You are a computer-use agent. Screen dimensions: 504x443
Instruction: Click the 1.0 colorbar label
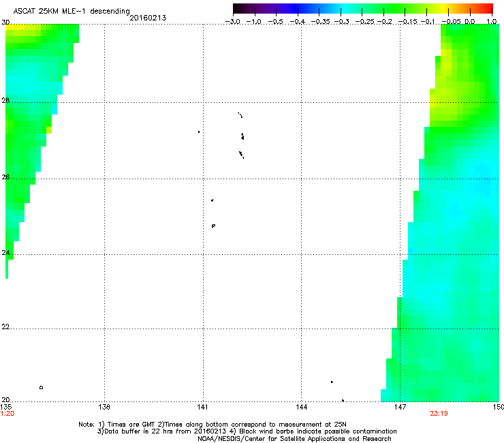coord(492,22)
